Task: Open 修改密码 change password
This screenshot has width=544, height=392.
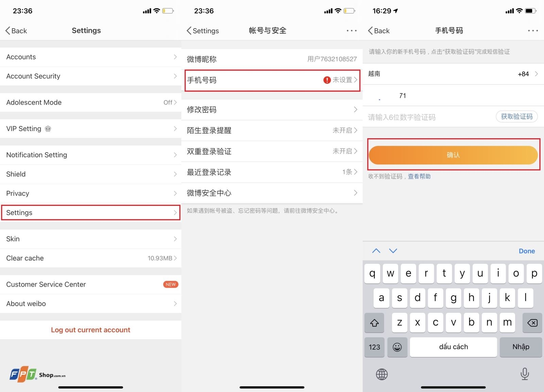Action: pos(272,109)
